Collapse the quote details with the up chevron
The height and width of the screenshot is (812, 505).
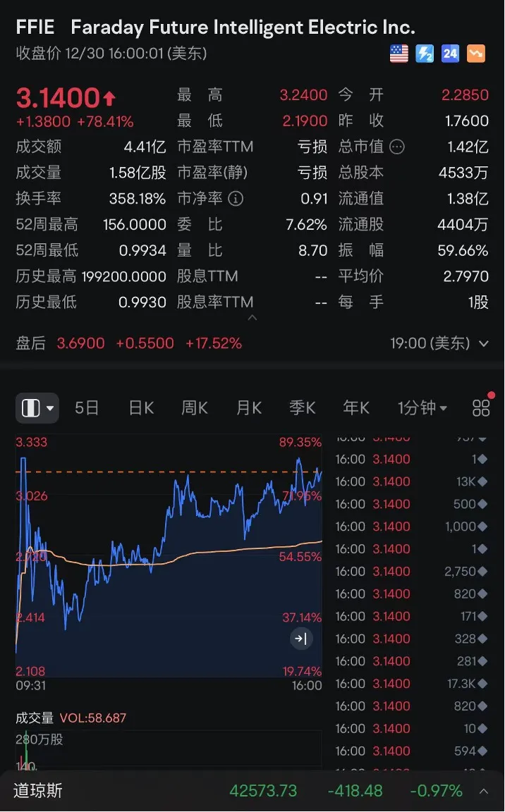pyautogui.click(x=253, y=318)
